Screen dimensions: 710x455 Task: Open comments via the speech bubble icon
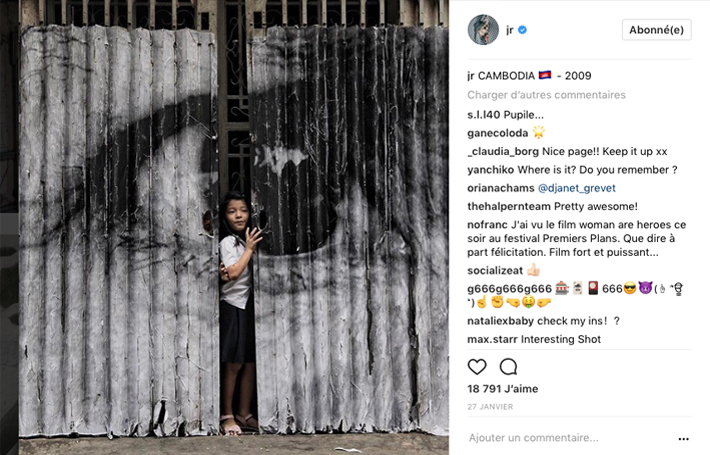[x=508, y=367]
